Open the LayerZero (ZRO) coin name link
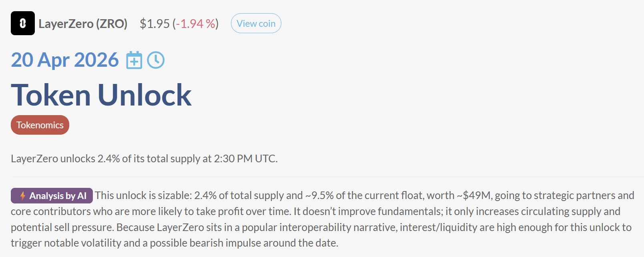This screenshot has height=257, width=644. (83, 24)
